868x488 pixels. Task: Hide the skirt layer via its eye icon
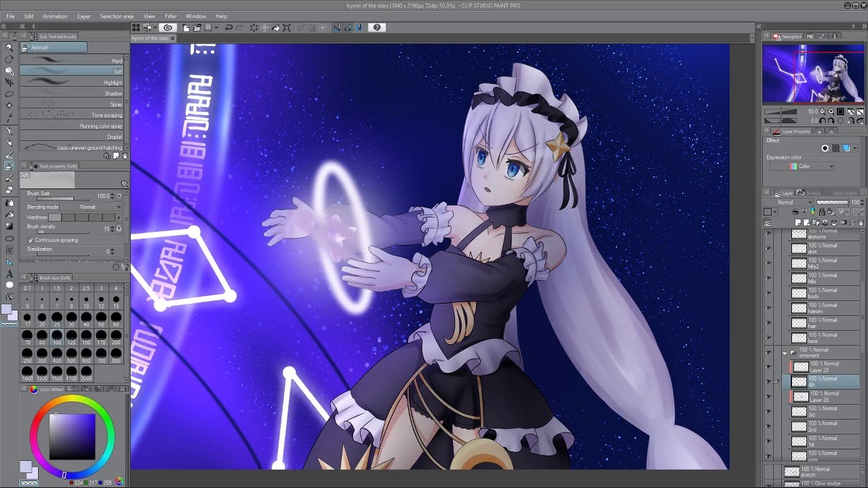[x=768, y=248]
